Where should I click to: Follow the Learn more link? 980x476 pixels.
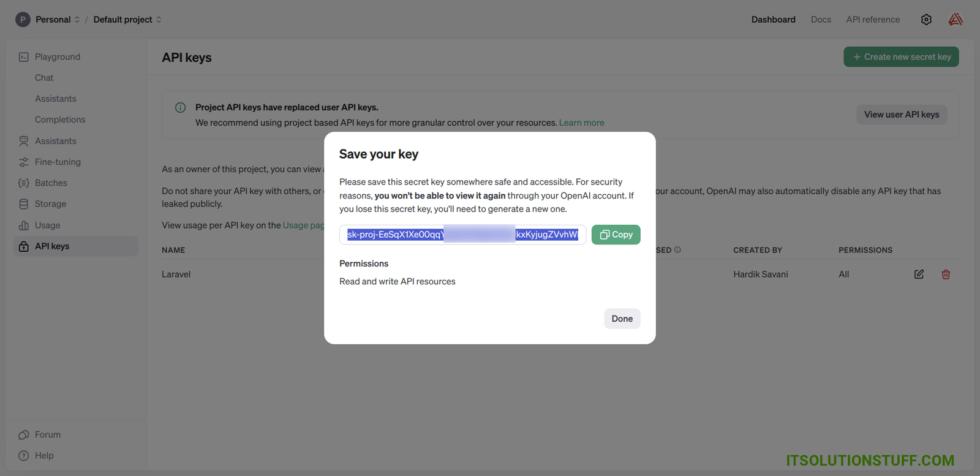click(581, 123)
